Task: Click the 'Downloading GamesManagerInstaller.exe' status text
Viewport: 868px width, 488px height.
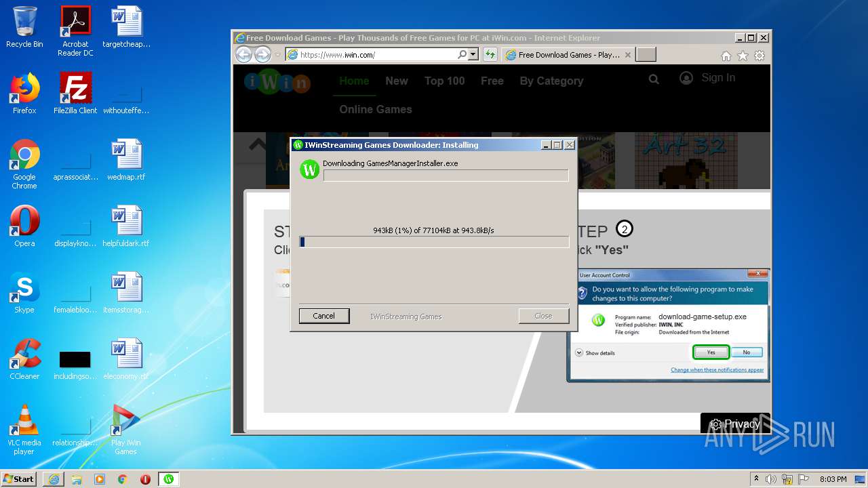Action: [x=390, y=163]
